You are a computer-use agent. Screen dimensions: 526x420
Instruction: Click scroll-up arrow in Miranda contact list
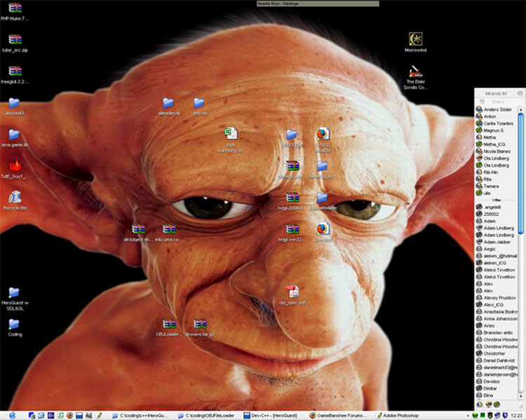(521, 109)
